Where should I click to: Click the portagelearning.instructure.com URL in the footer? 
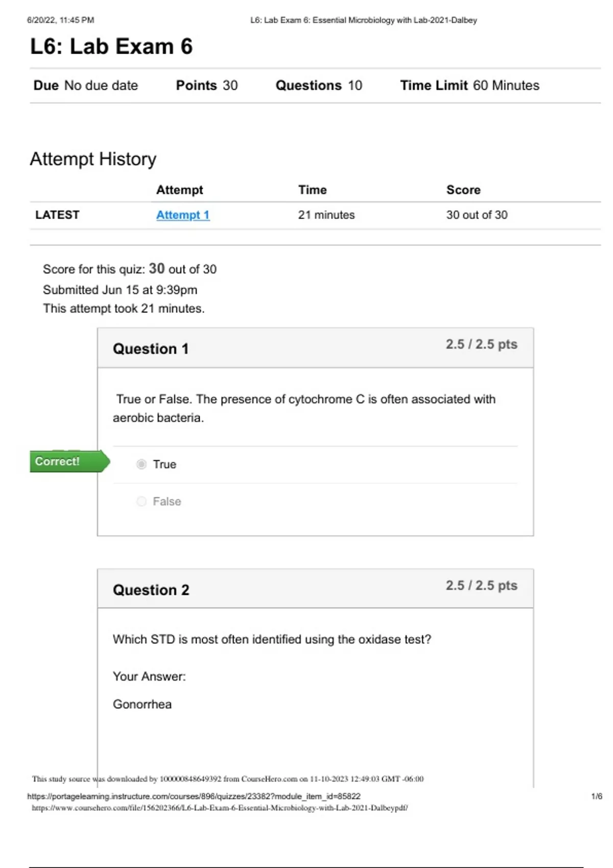pos(194,796)
